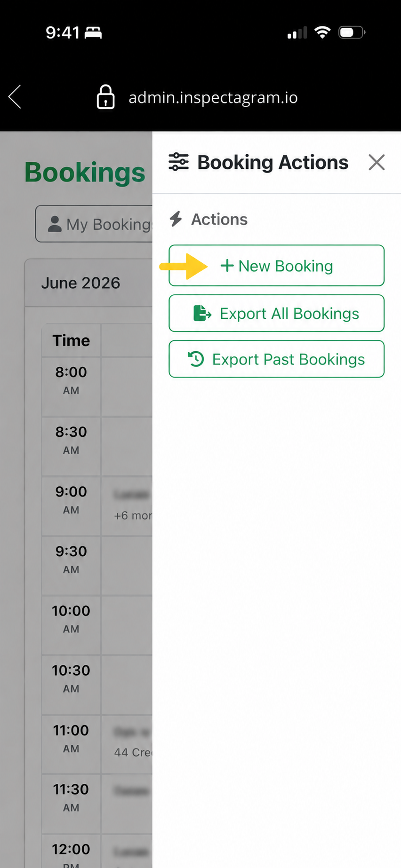The width and height of the screenshot is (401, 868).
Task: Open the blurred 11:30 AM booking entry
Action: click(x=132, y=791)
